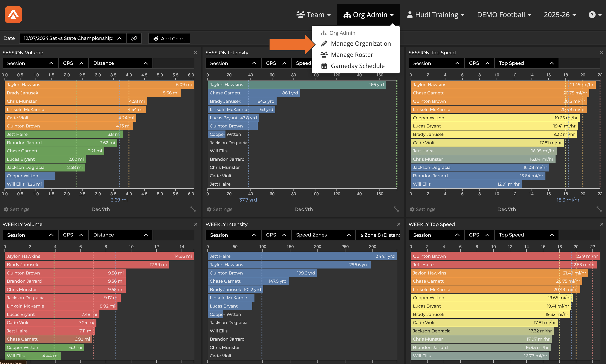Click the 37.7 yrd average label
The height and width of the screenshot is (364, 606).
tap(248, 200)
